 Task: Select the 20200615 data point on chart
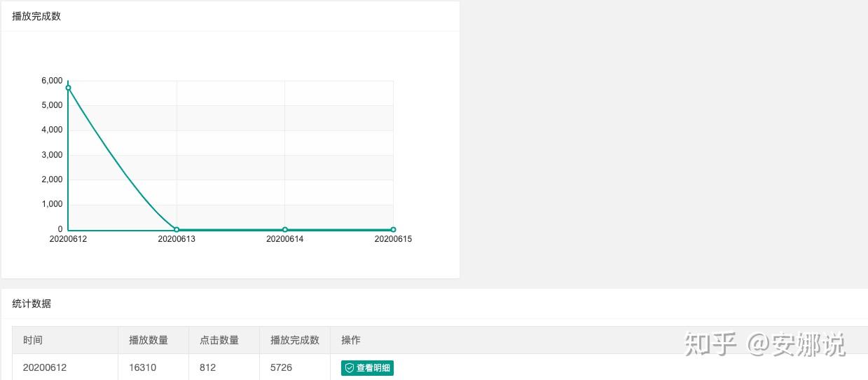click(393, 229)
